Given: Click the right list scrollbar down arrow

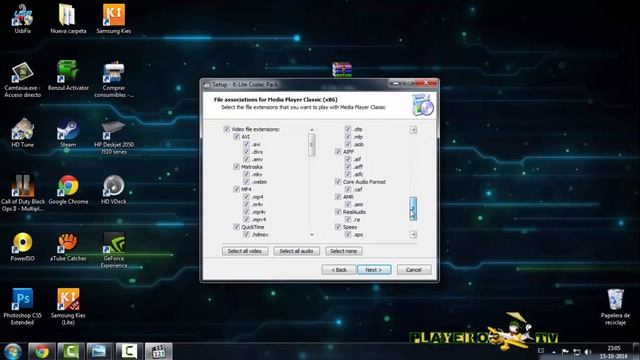Looking at the screenshot, I should [x=413, y=235].
